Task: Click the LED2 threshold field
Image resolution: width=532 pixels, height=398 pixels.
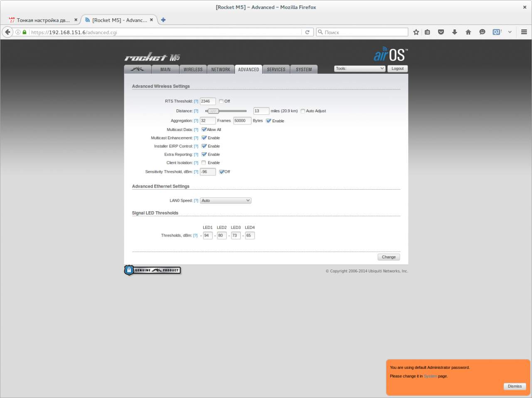Action: click(x=222, y=235)
